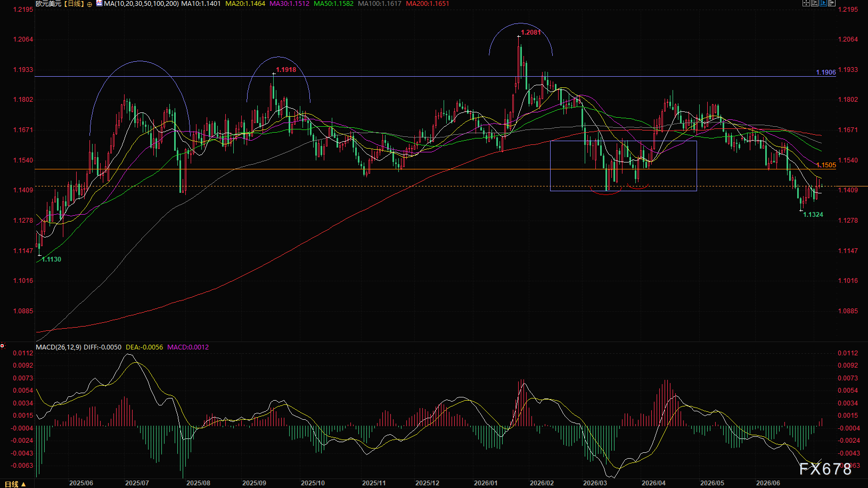Click the 欧元美元 symbol title

click(48, 4)
